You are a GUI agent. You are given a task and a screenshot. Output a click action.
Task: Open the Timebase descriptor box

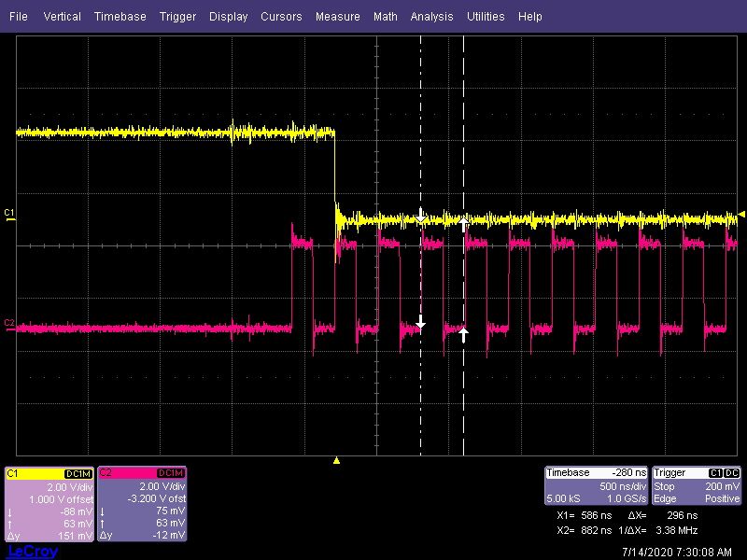(596, 485)
